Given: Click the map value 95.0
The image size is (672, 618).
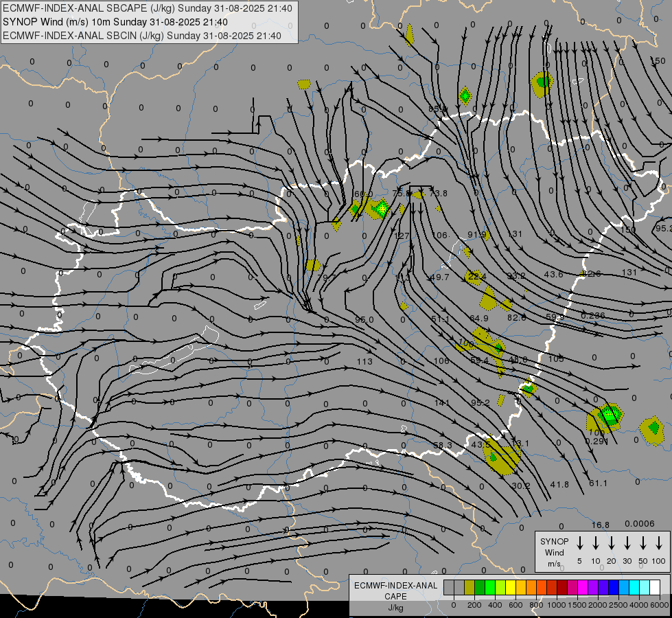Looking at the screenshot, I should (364, 320).
